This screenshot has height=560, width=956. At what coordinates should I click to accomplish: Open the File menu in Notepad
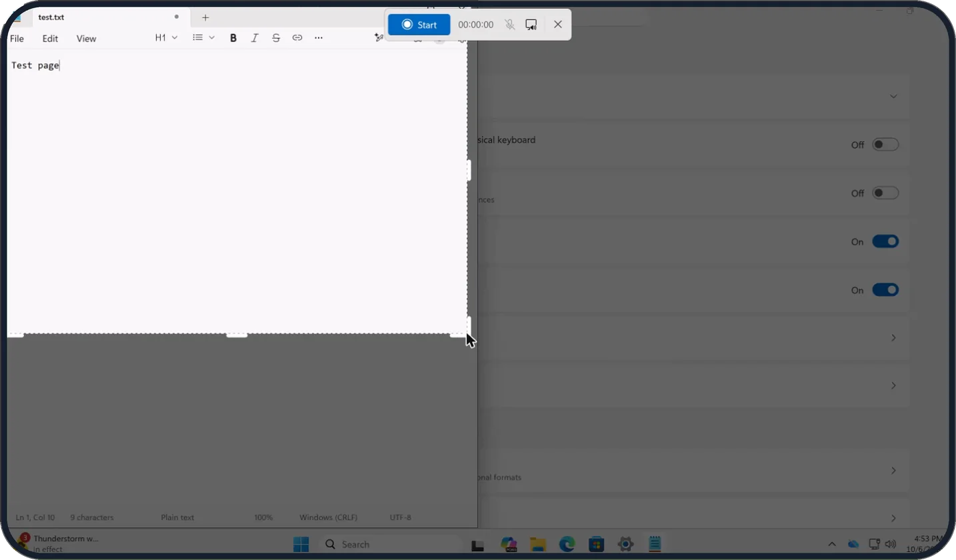[17, 39]
